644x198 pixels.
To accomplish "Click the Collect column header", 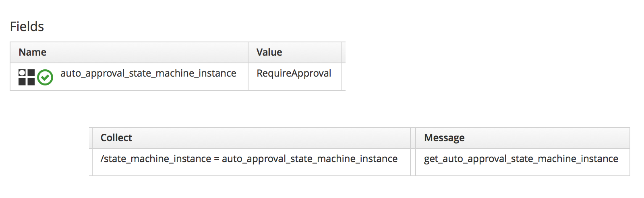I will tap(116, 138).
